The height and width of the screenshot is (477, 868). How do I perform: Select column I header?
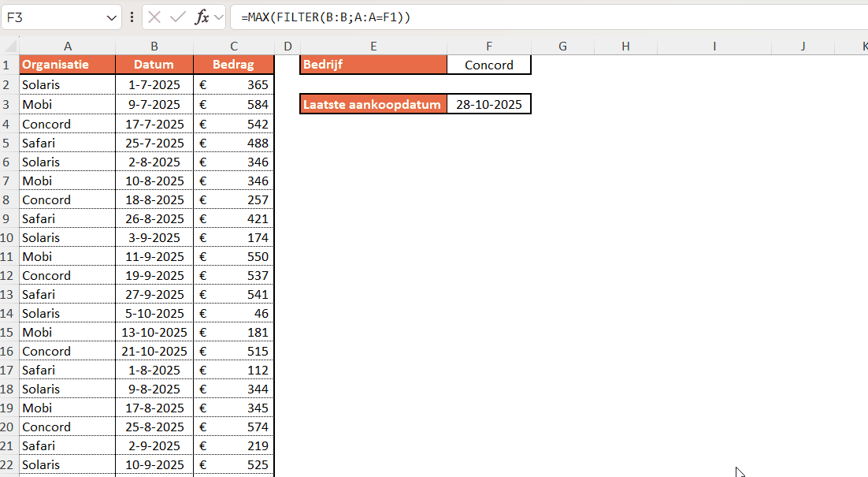coord(714,47)
